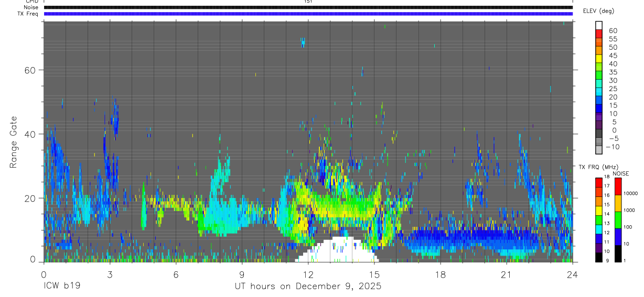The width and height of the screenshot is (644, 297).
Task: Click the y-axis tick label '40' on Range Gate
Action: [x=29, y=134]
